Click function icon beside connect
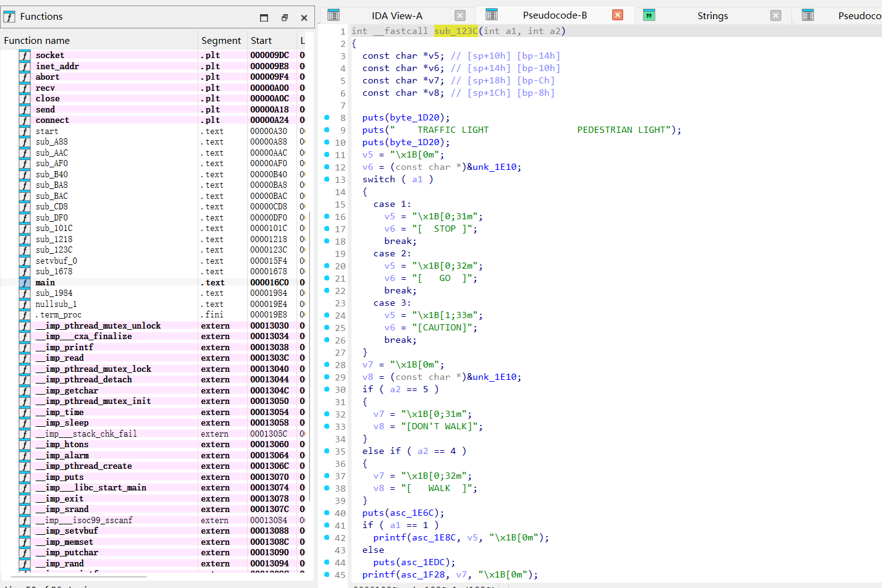This screenshot has height=588, width=882. coord(25,120)
